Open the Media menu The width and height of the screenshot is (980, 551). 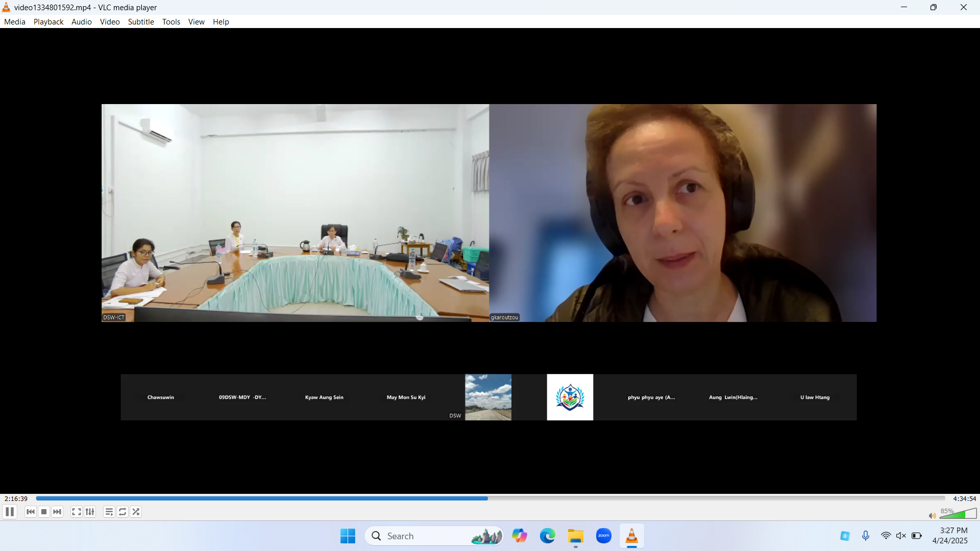(15, 21)
